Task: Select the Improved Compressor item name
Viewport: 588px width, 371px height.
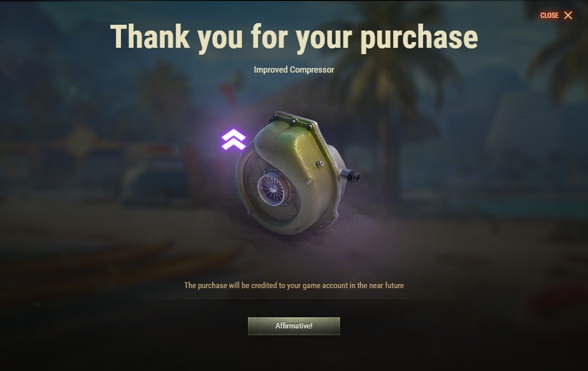Action: click(x=293, y=70)
